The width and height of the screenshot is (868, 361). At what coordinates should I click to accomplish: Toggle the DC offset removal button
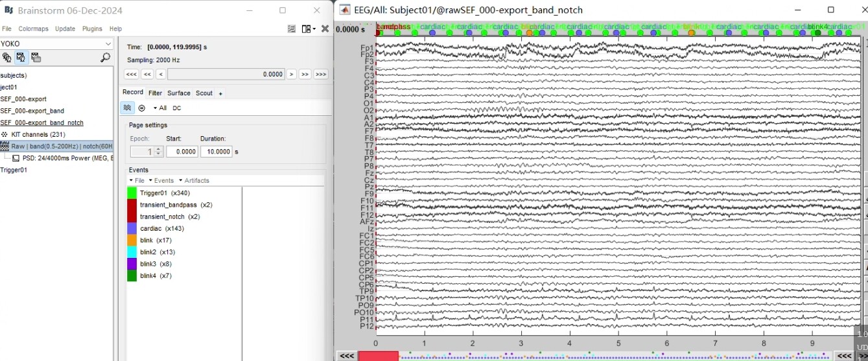[x=177, y=108]
